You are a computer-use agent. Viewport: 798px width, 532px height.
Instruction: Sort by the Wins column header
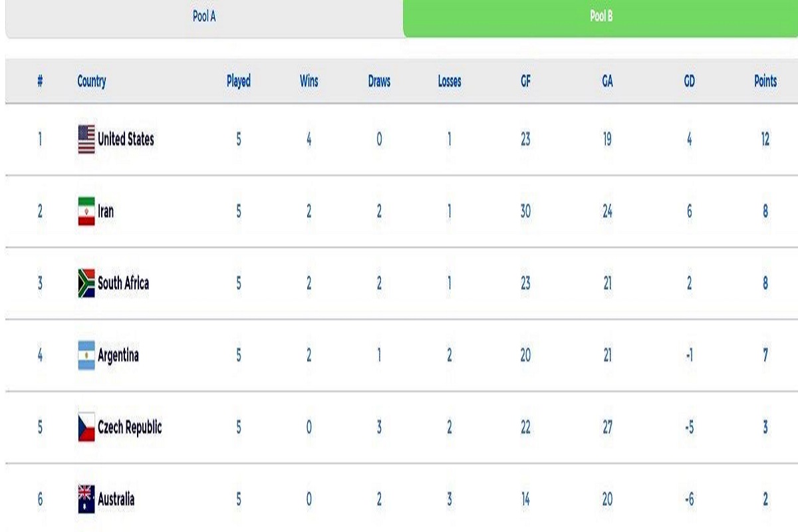click(309, 81)
